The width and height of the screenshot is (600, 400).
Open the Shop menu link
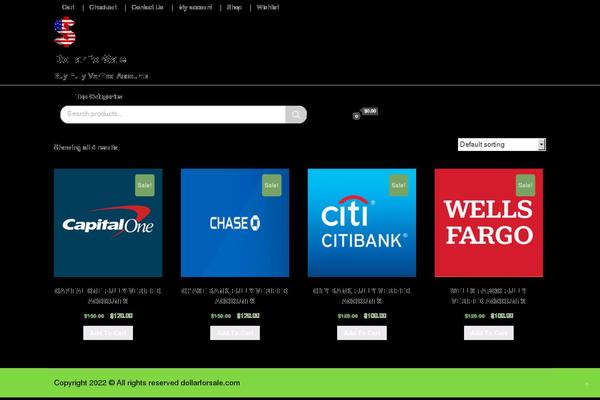click(x=234, y=7)
